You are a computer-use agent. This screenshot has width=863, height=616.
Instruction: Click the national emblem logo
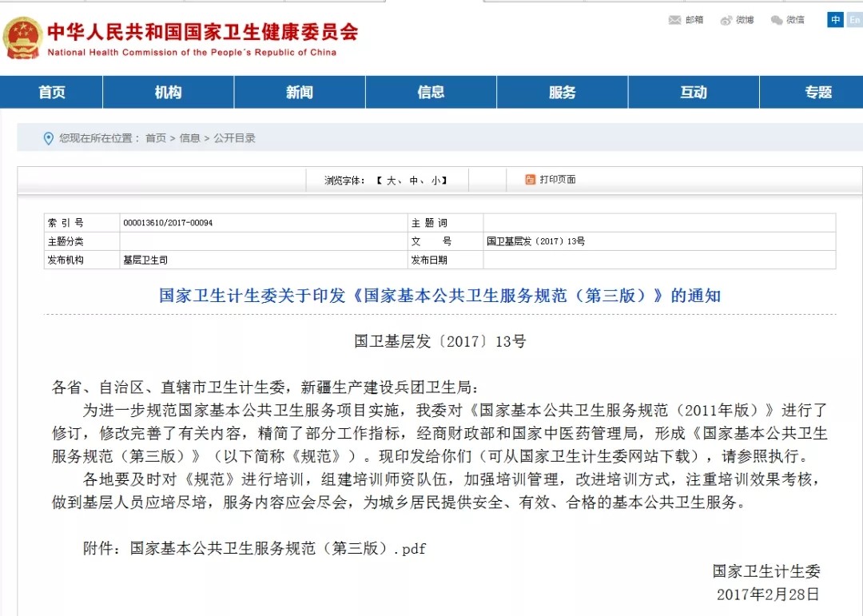click(22, 38)
